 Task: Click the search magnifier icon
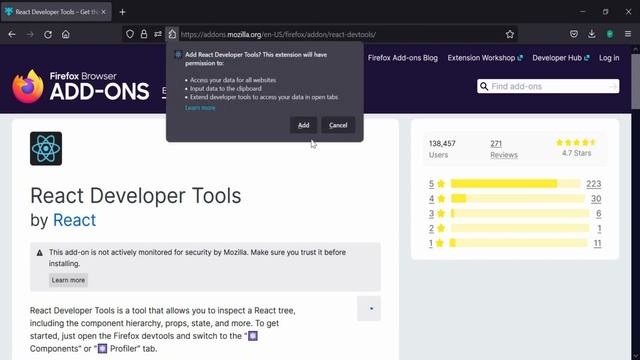coord(484,87)
